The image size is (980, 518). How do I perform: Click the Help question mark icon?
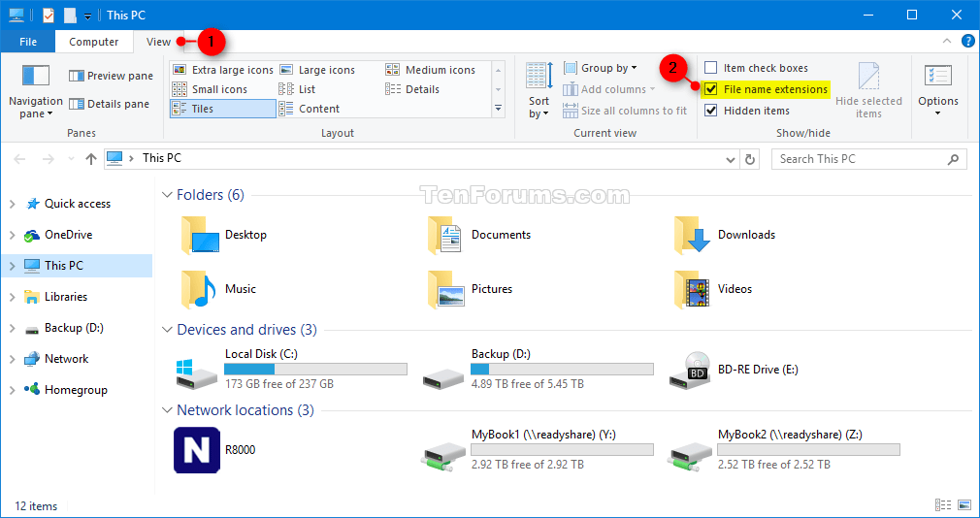click(x=967, y=42)
